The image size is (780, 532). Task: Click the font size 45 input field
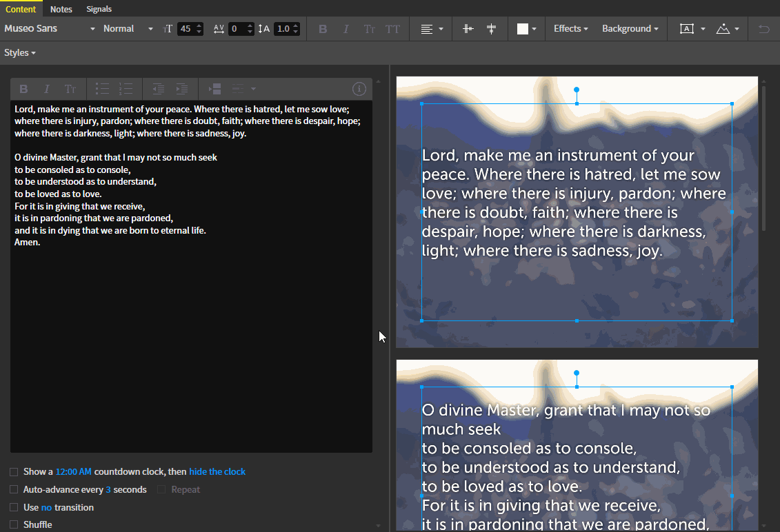pos(186,29)
